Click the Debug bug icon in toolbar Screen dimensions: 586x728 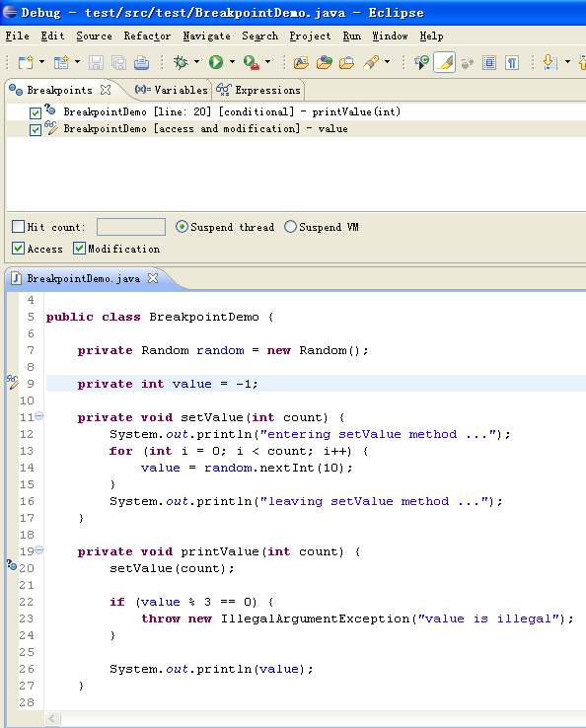click(x=181, y=62)
